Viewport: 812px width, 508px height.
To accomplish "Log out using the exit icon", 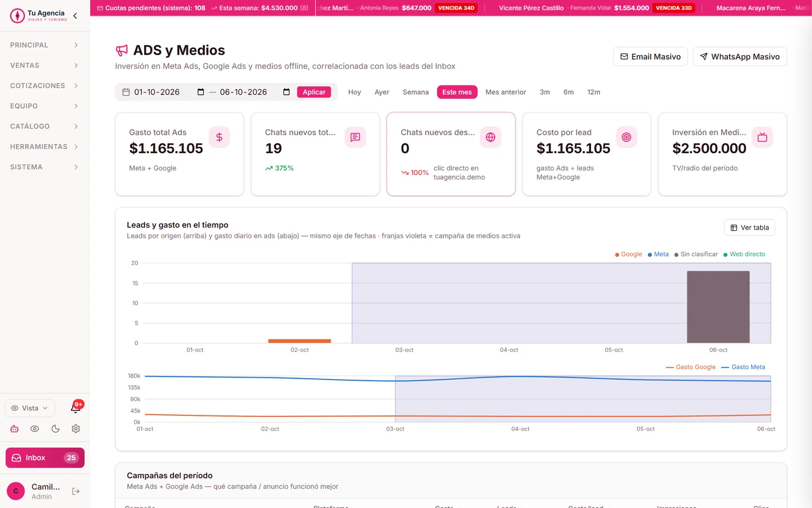I will (76, 491).
